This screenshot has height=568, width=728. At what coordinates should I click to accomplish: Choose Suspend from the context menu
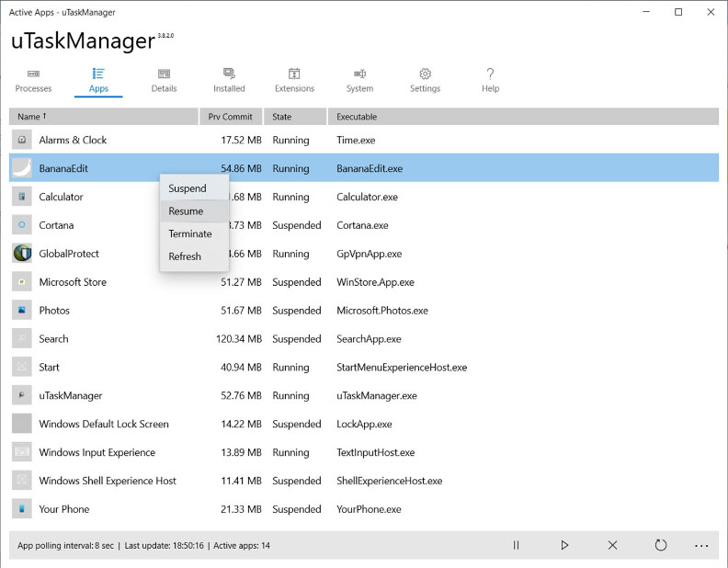pos(194,188)
